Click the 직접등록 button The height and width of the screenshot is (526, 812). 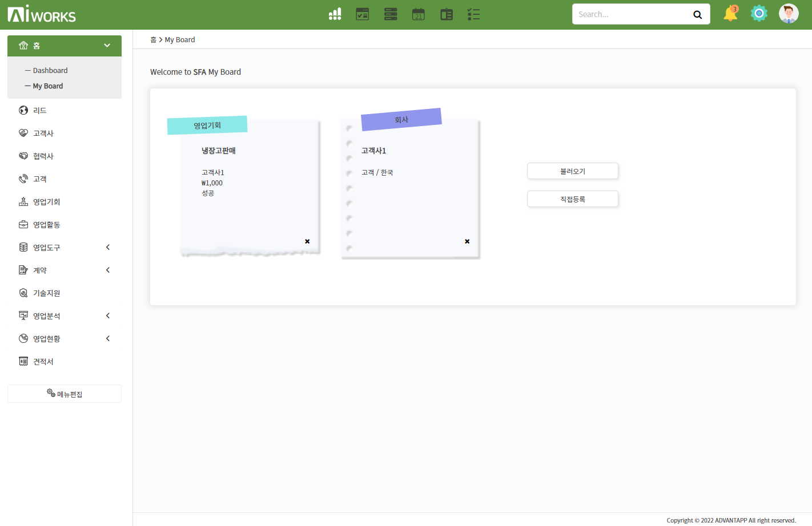[572, 199]
